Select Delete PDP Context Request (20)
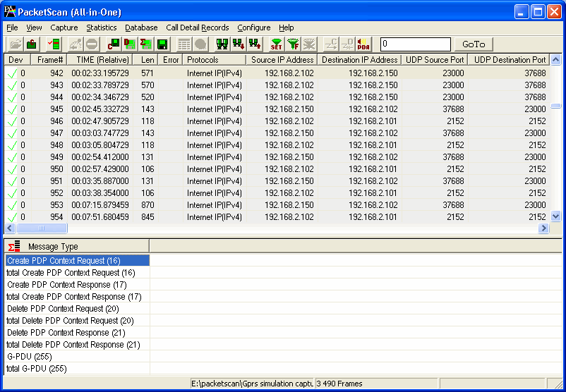Viewport: 566px width, 392px height. (x=77, y=308)
